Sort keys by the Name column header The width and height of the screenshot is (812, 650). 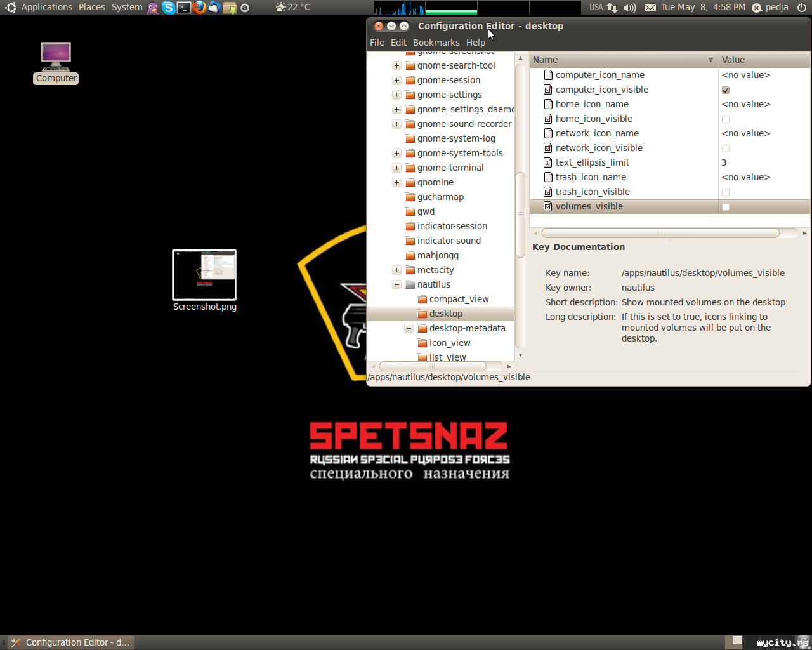coord(624,60)
